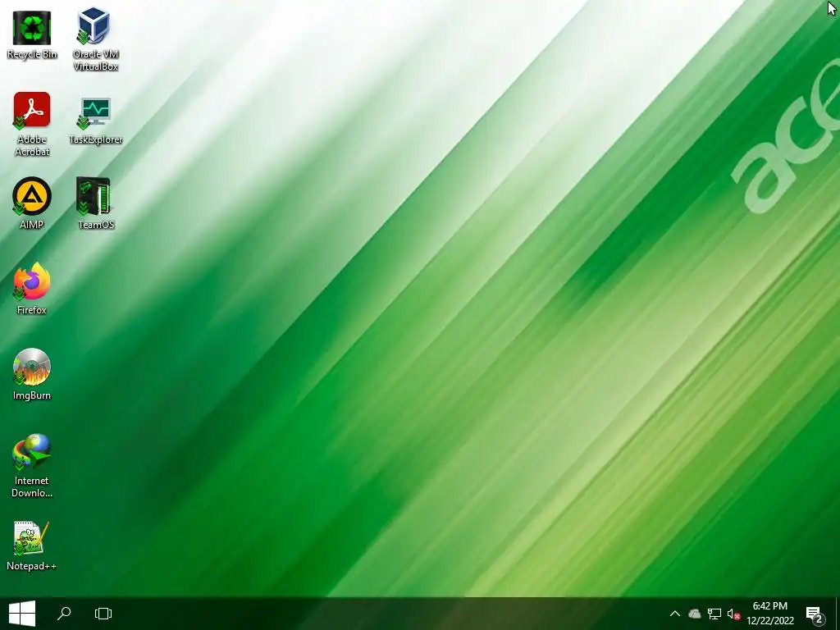Open taskbar search magnifier
Screen dimensions: 840x630
click(64, 614)
